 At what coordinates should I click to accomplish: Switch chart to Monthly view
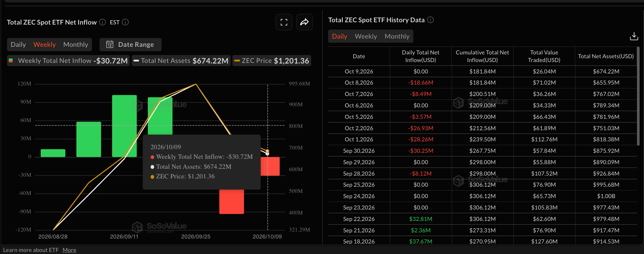(x=76, y=44)
